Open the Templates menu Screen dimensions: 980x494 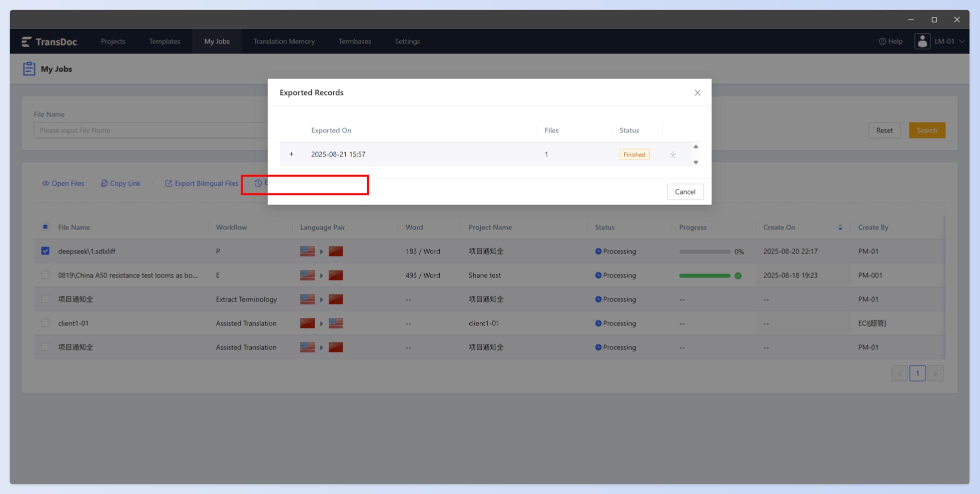pyautogui.click(x=165, y=41)
